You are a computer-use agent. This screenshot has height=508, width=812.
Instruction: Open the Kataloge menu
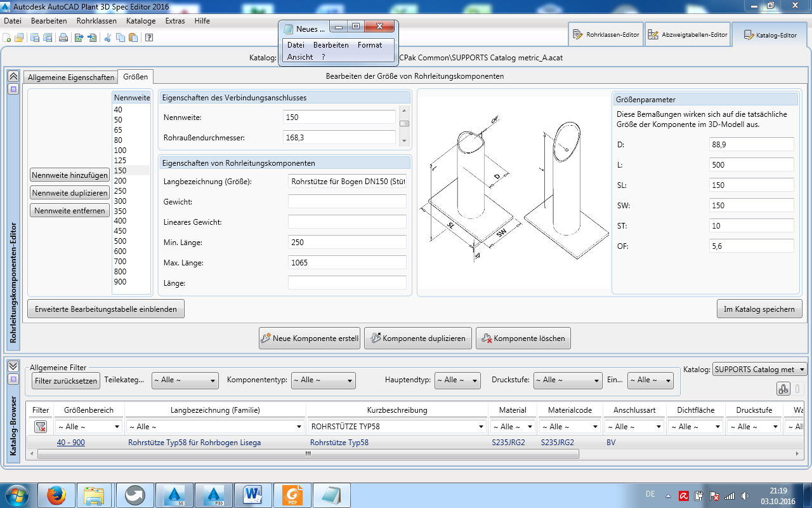coord(141,21)
